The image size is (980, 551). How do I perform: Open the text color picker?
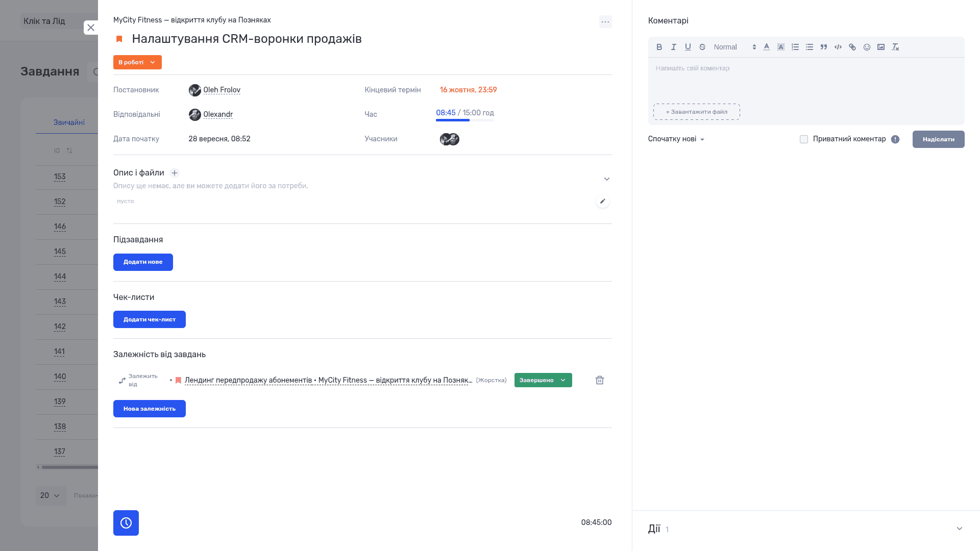(x=766, y=47)
